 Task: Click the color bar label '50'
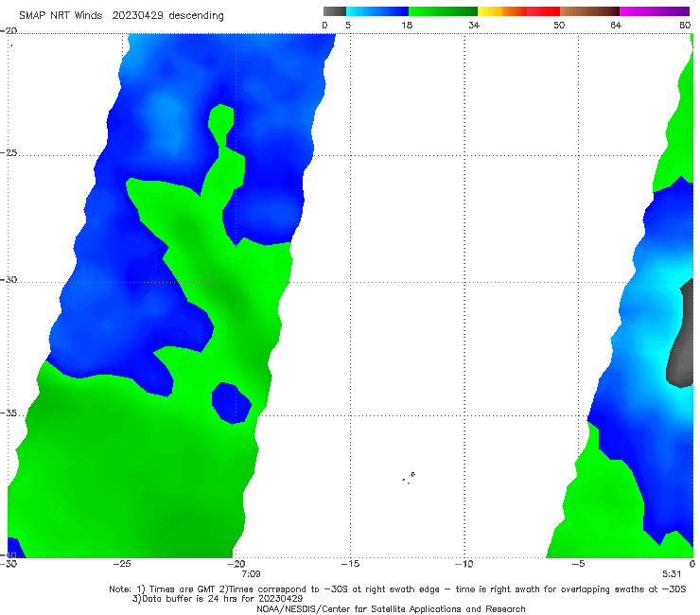click(559, 25)
